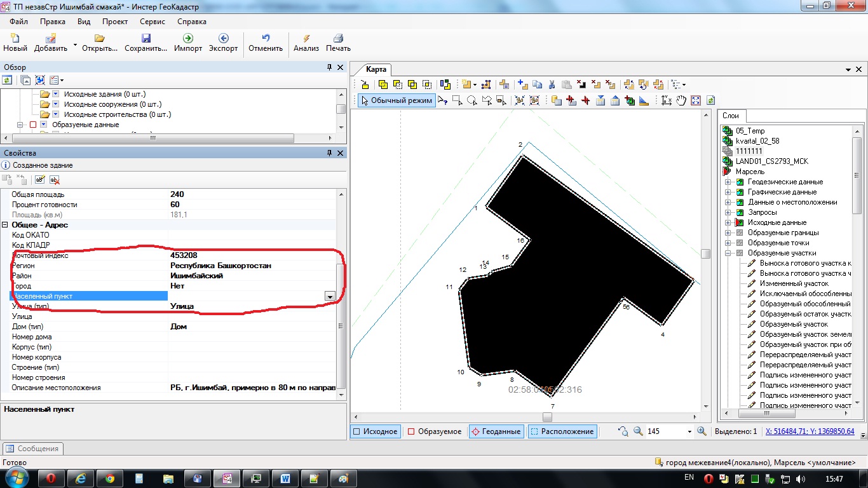Click the ruler measure tool icon
Image resolution: width=868 pixels, height=488 pixels.
pos(643,100)
